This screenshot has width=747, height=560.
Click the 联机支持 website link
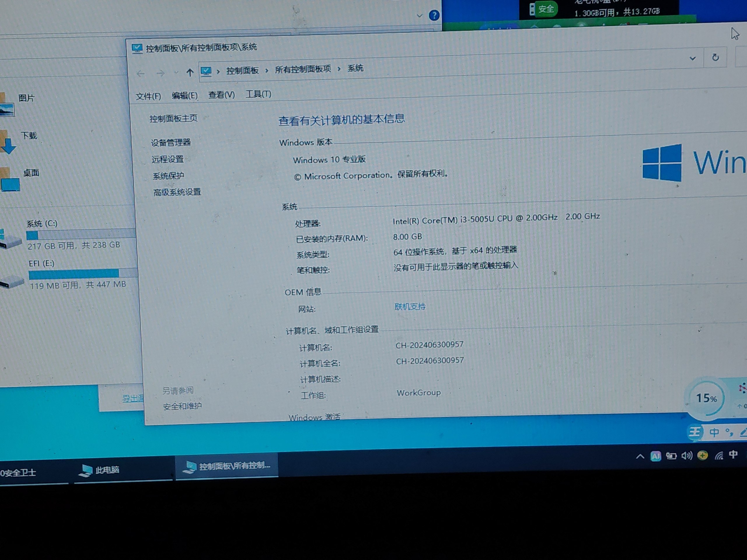point(410,307)
